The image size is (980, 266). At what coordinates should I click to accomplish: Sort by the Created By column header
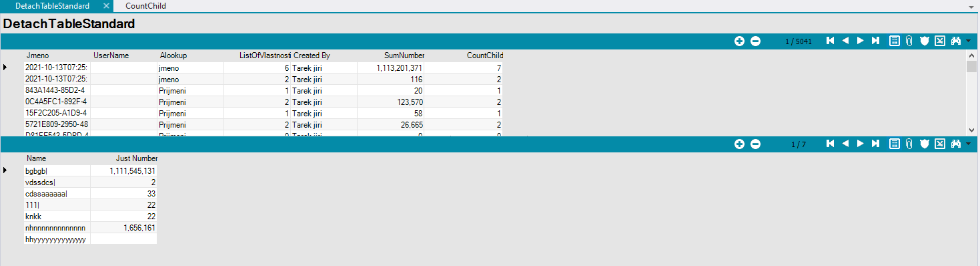[x=312, y=55]
